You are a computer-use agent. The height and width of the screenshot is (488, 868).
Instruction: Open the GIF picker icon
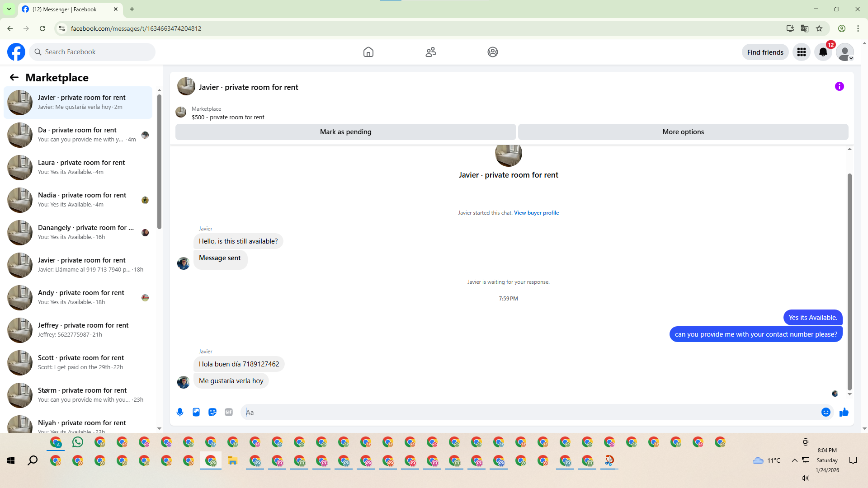click(229, 412)
